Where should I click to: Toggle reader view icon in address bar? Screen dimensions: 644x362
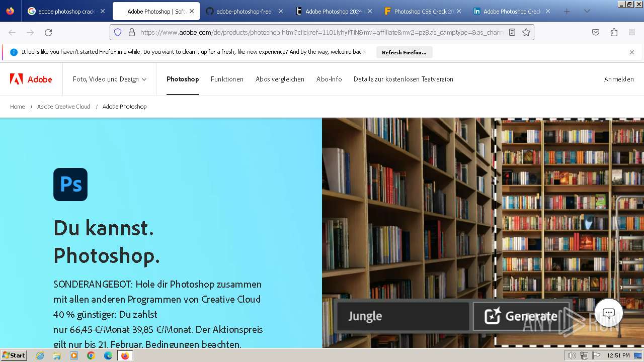pyautogui.click(x=512, y=32)
